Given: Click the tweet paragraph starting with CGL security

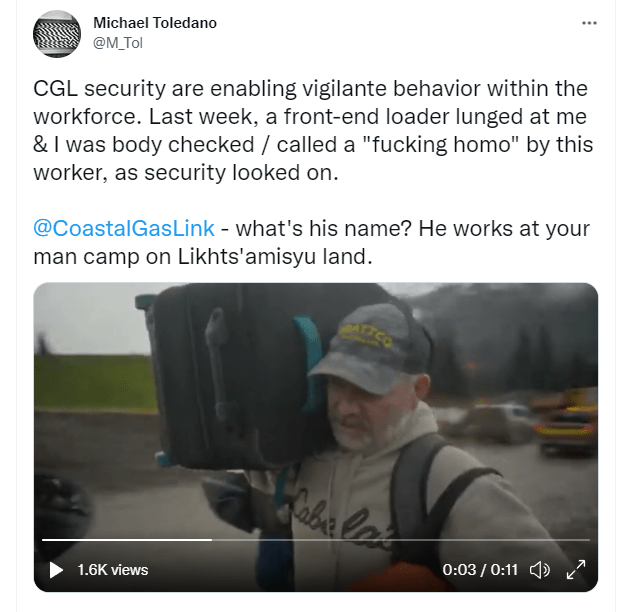Looking at the screenshot, I should (x=313, y=131).
